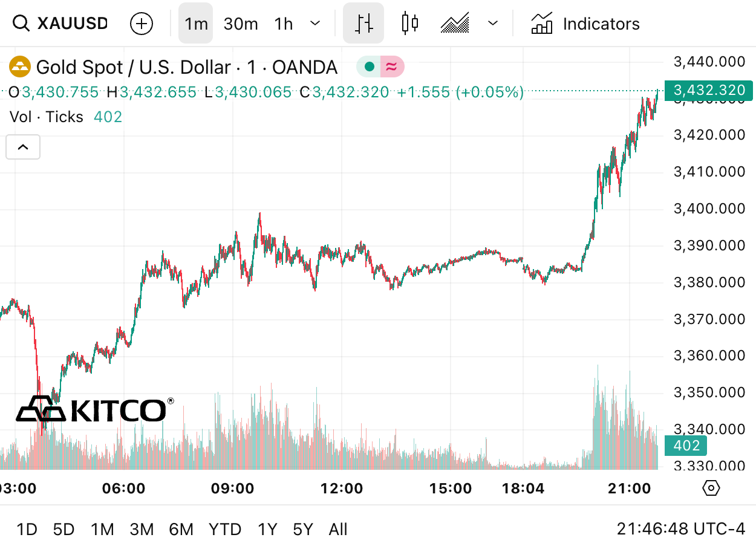Set the date range to YTD
Screen dimensions: 756x549
tap(225, 530)
